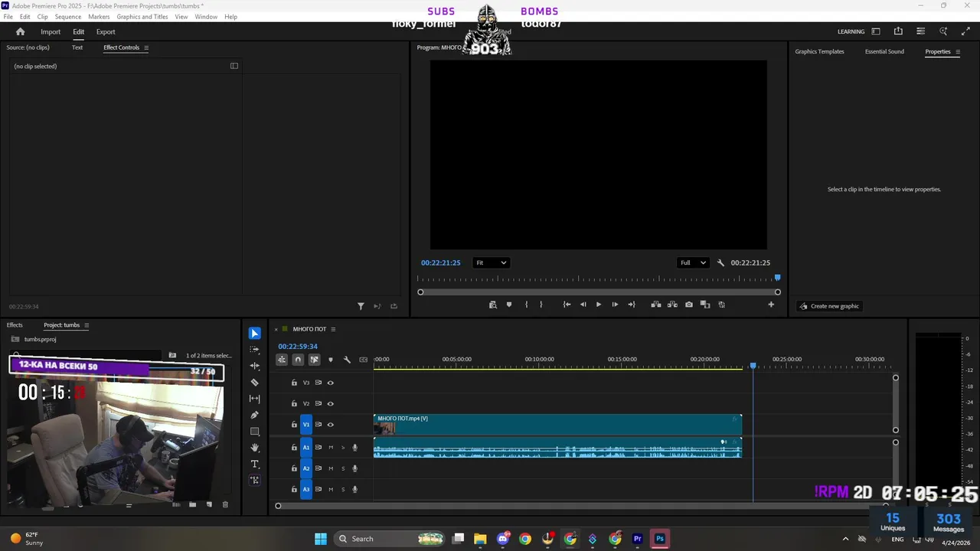
Task: Open Program Monitor button editor plus
Action: (771, 305)
